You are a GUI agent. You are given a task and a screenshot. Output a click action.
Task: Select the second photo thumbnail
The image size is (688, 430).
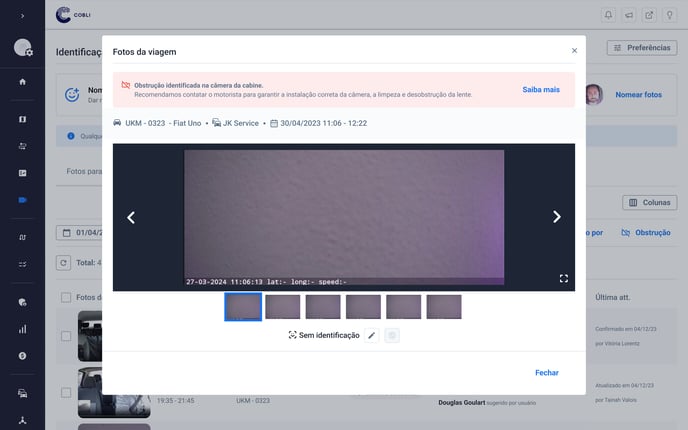coord(283,307)
